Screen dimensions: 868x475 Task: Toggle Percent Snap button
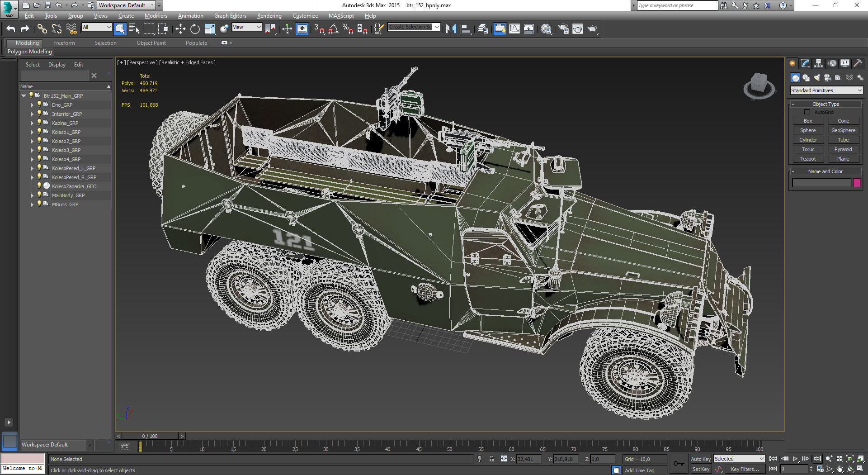pos(348,29)
